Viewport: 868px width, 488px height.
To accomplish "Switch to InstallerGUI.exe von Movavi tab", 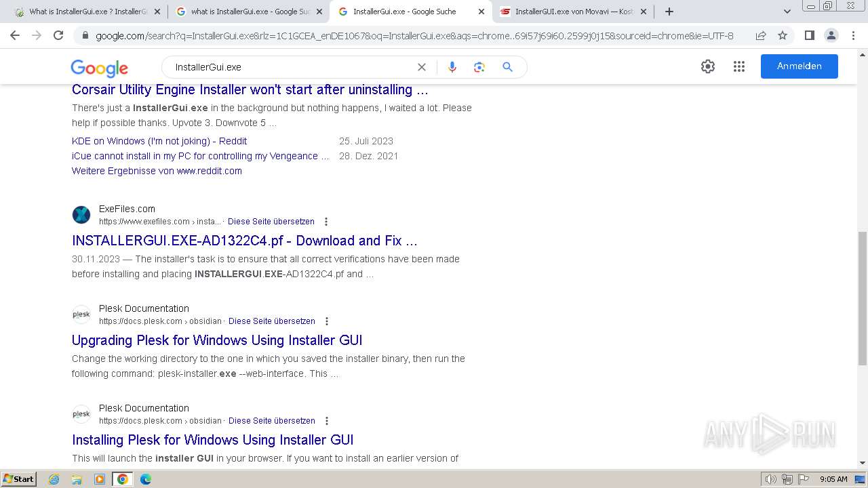I will click(x=573, y=12).
